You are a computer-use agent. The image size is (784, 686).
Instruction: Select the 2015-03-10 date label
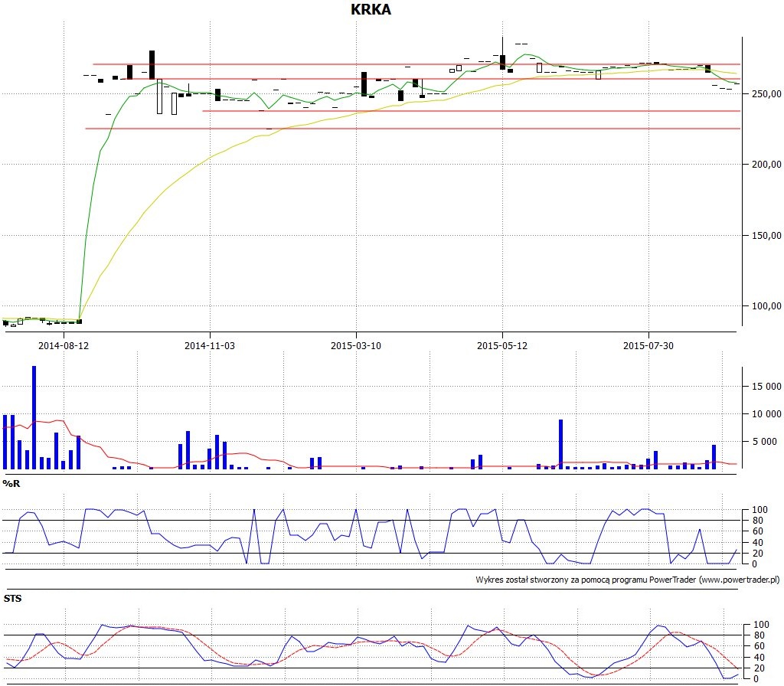coord(355,345)
